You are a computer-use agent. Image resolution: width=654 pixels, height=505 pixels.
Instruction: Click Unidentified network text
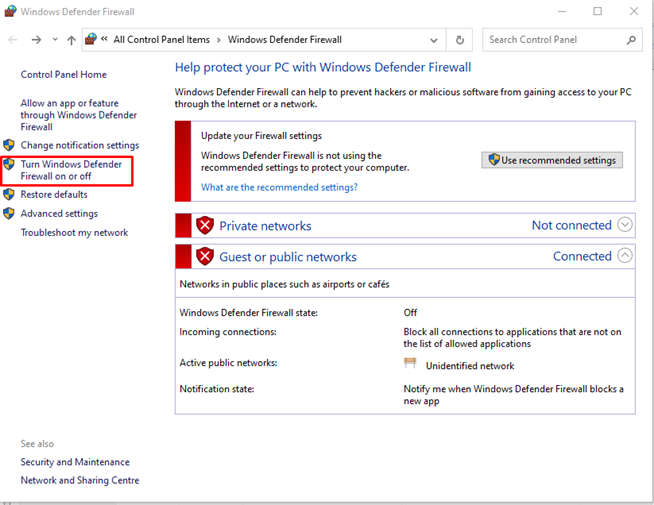pos(470,366)
